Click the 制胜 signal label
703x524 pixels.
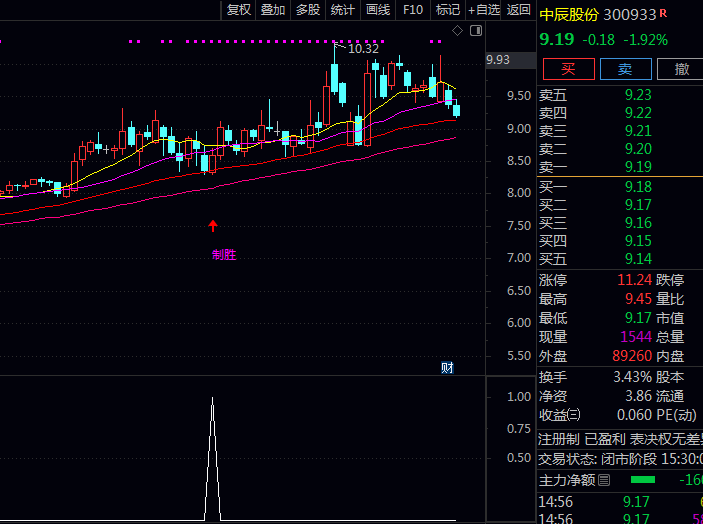[x=224, y=255]
